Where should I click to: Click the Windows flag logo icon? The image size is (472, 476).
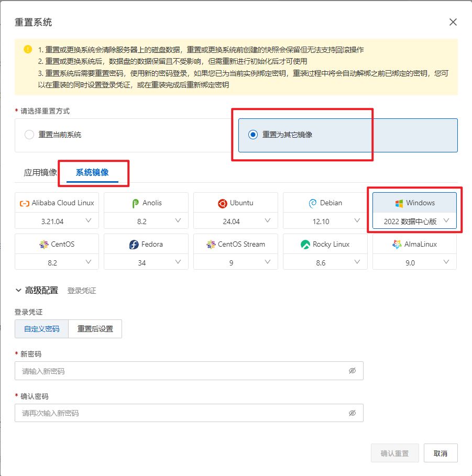[x=399, y=203]
